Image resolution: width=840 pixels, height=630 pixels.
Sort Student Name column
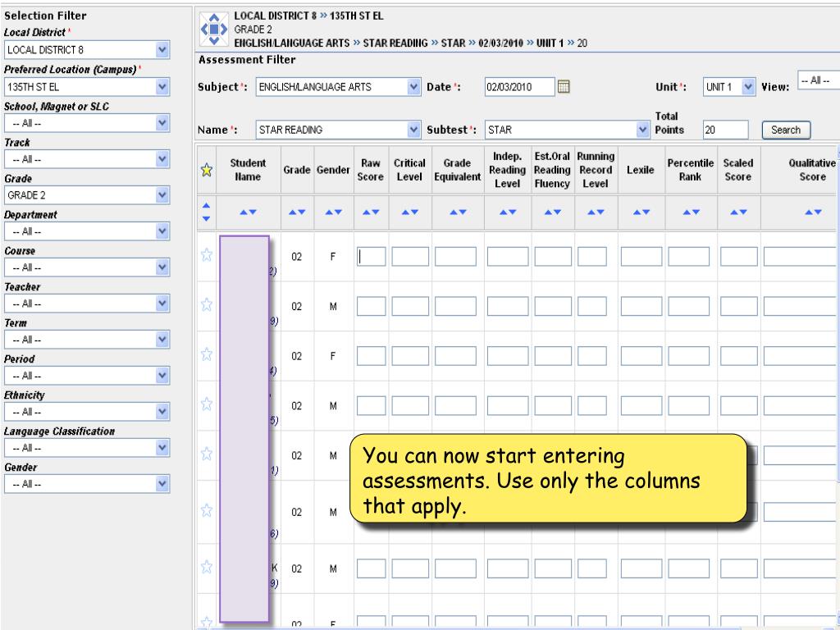[x=248, y=212]
